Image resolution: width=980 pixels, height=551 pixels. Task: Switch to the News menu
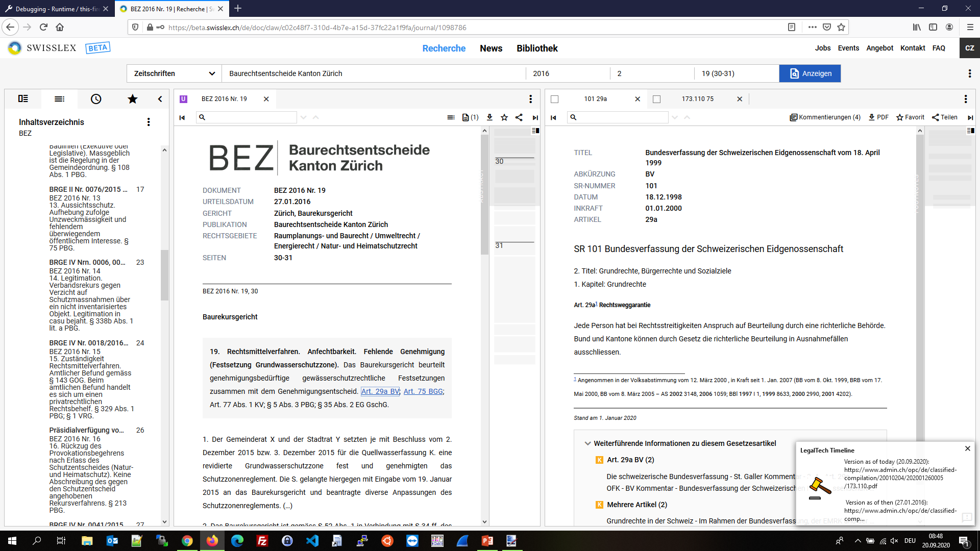(x=491, y=48)
